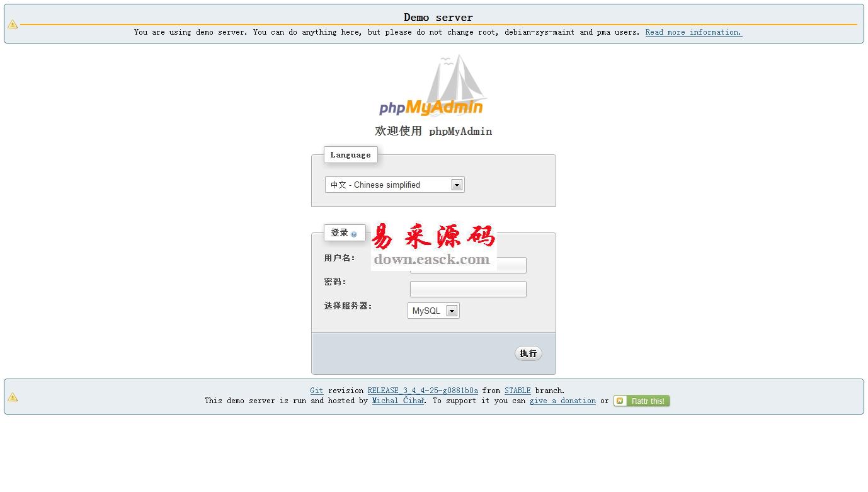Click the login help icon beside 登录
The height and width of the screenshot is (492, 868).
(x=354, y=234)
